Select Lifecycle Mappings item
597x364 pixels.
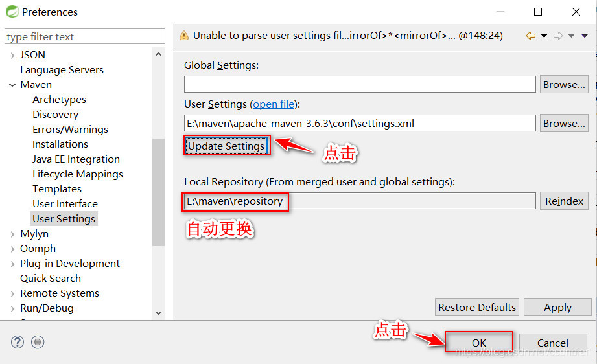point(78,174)
